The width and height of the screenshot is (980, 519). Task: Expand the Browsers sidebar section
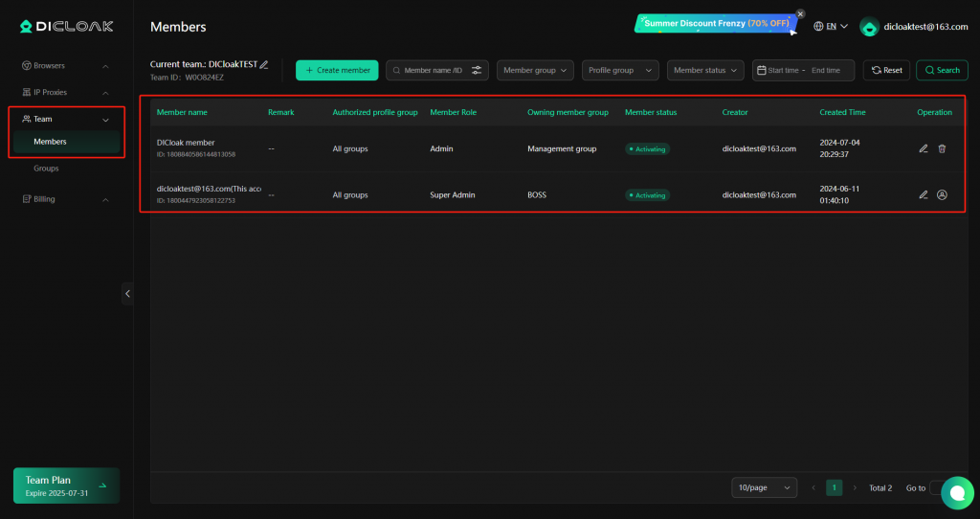pyautogui.click(x=65, y=66)
